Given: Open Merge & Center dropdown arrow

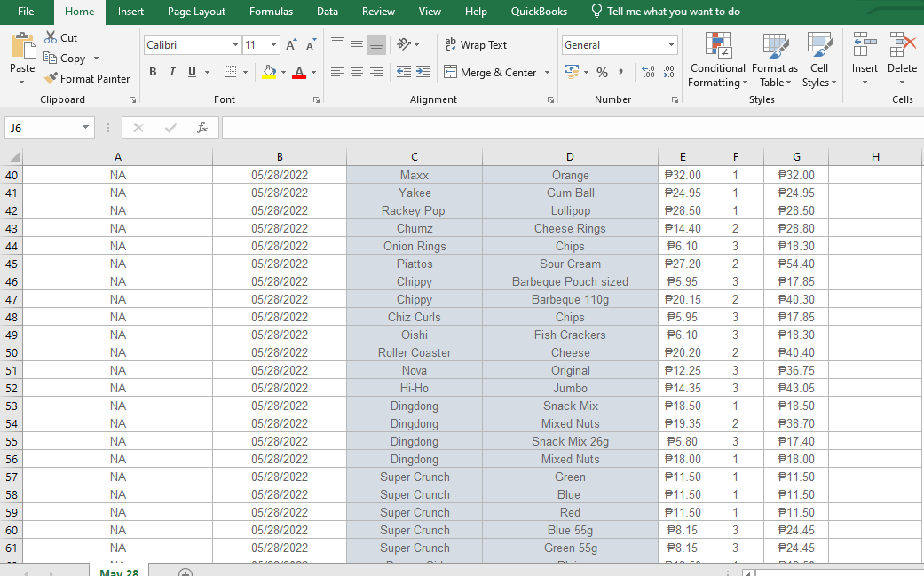Looking at the screenshot, I should tap(547, 73).
